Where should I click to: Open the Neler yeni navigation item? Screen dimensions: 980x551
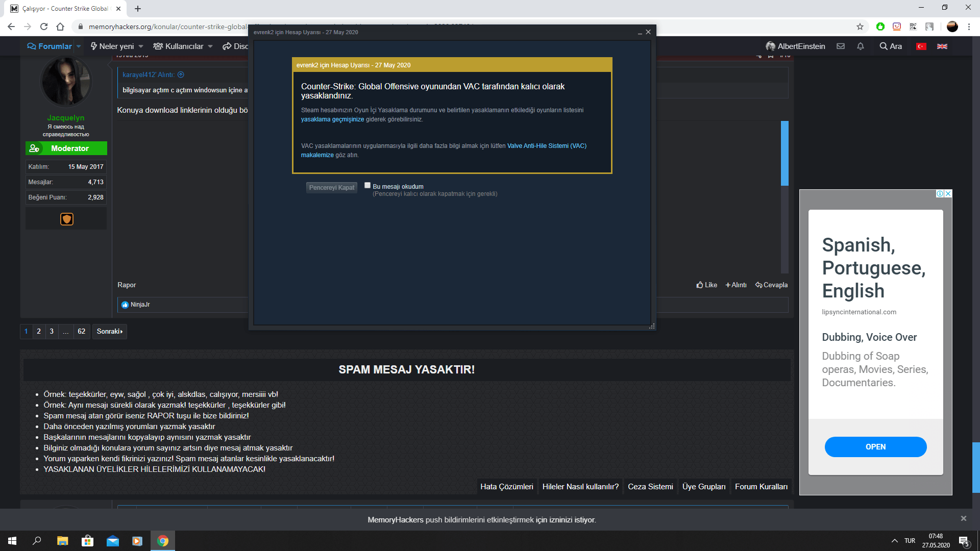pyautogui.click(x=112, y=46)
